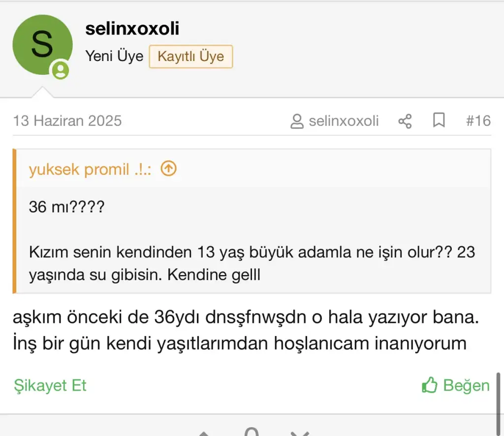
Task: Jump to quoted post via up-arrow icon
Action: [168, 168]
